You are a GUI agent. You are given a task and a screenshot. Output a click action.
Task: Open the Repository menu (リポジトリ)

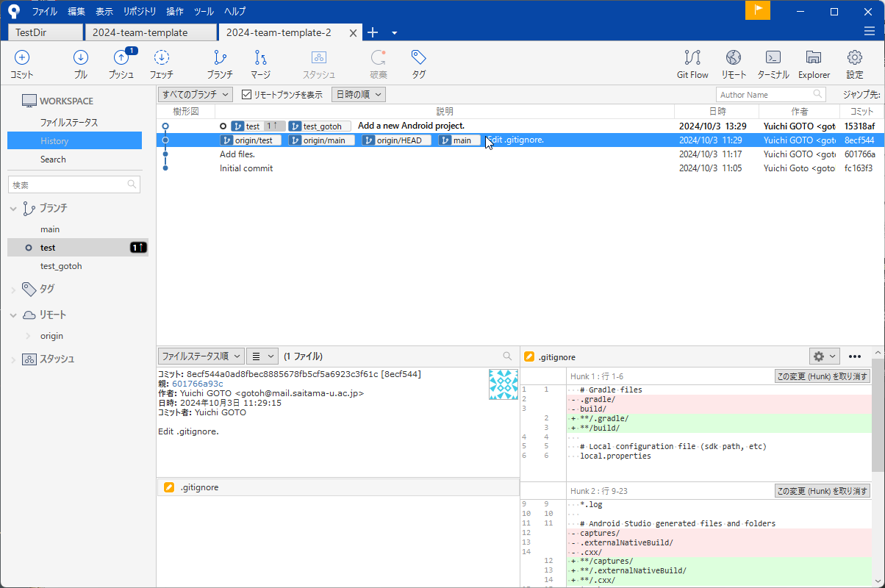point(140,11)
